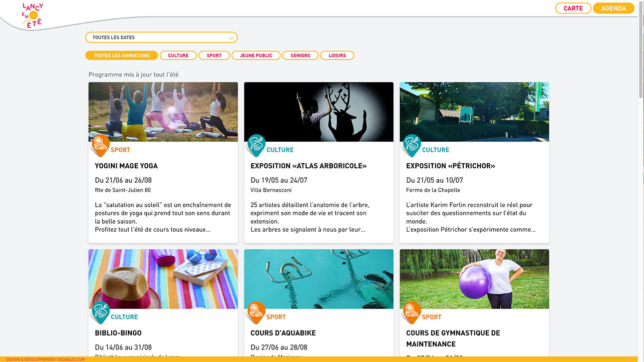
Task: Click the dates dropdown chevron arrow
Action: (x=231, y=37)
